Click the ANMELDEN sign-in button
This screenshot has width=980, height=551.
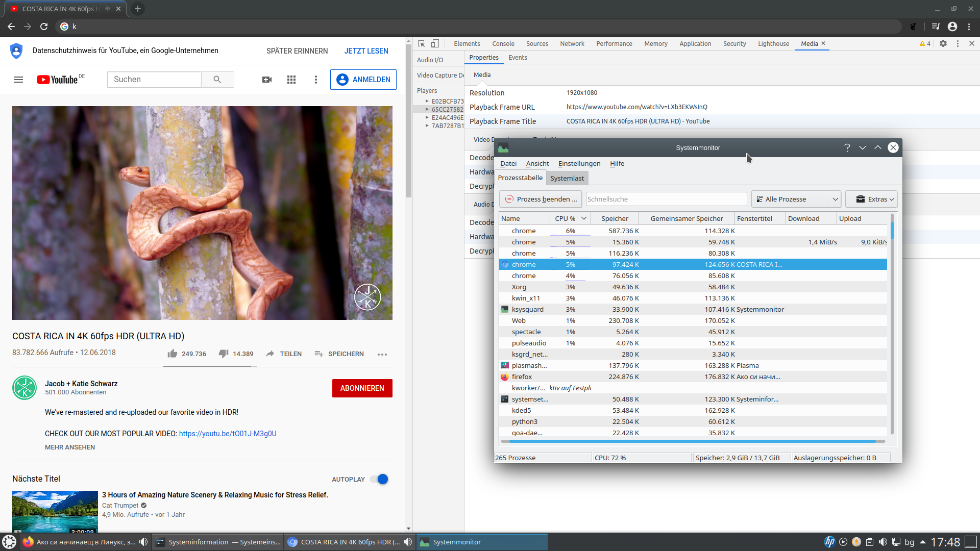pos(363,80)
